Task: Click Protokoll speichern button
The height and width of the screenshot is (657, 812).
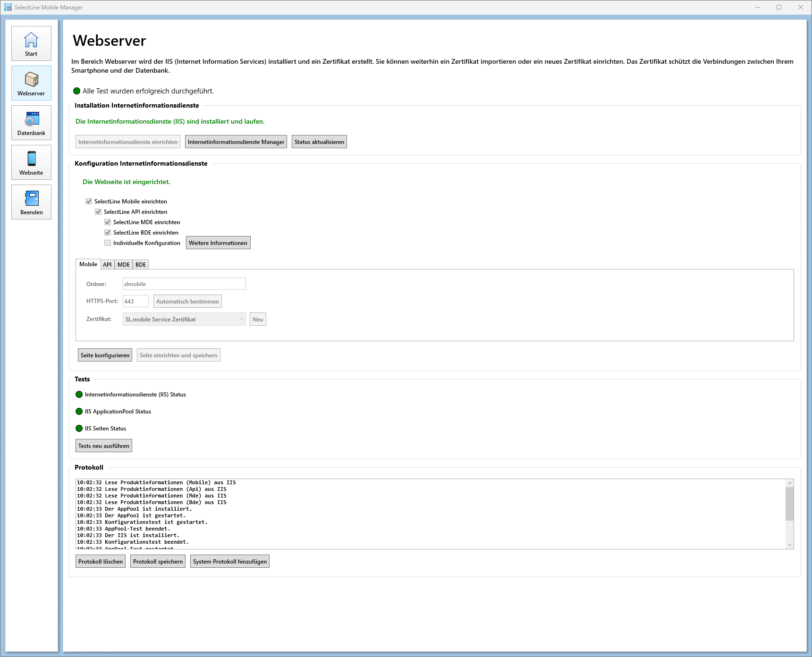Action: pos(158,562)
